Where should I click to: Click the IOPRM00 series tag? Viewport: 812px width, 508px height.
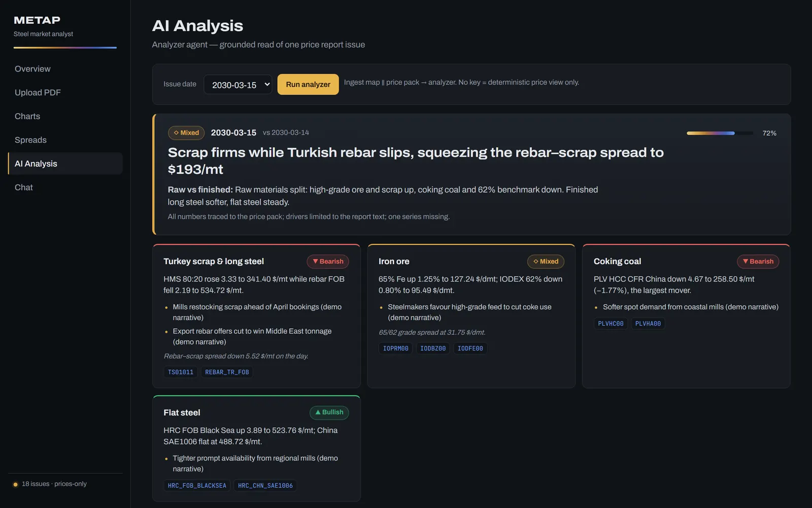click(396, 348)
